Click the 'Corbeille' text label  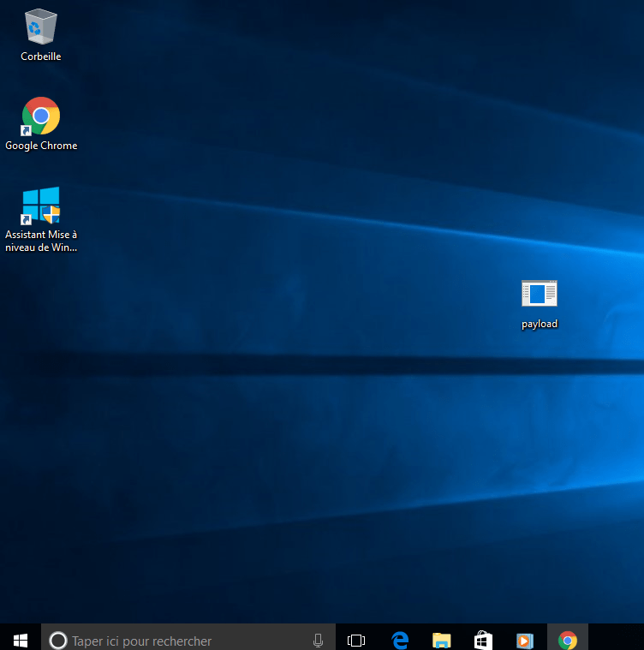point(41,57)
